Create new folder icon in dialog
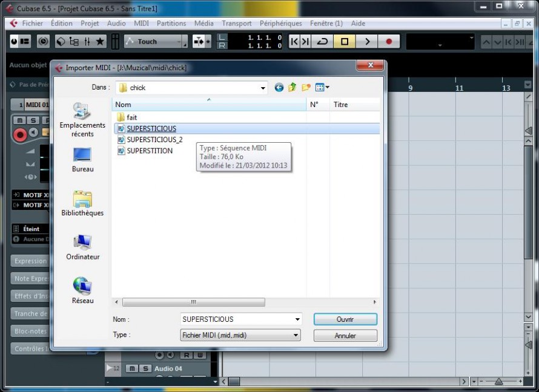This screenshot has height=392, width=539. tap(306, 87)
